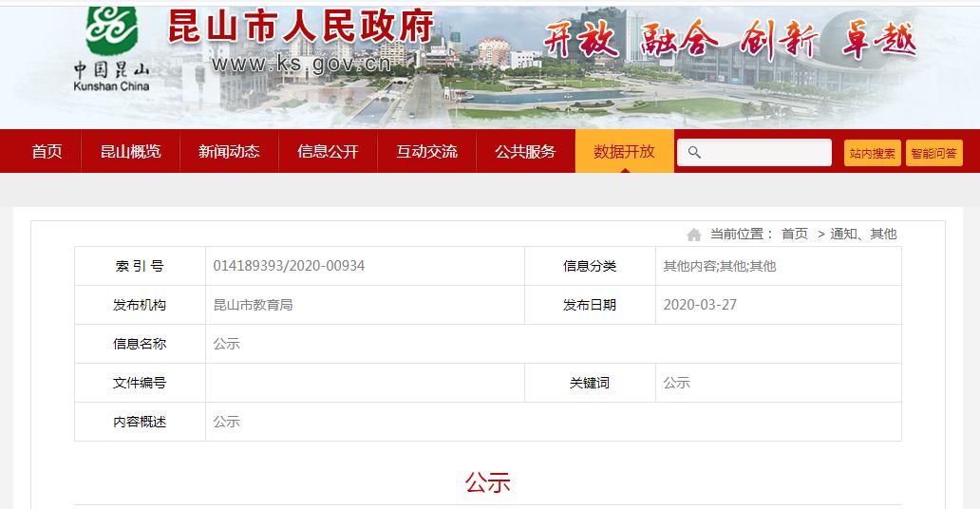980x509 pixels.
Task: Open the 首页 navigation item
Action: click(x=47, y=151)
